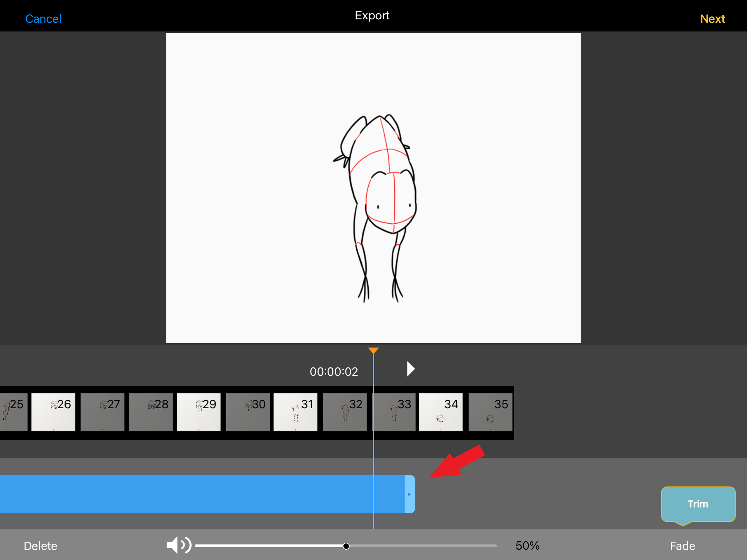Click the volume slider knob
The height and width of the screenshot is (560, 747).
click(x=346, y=546)
